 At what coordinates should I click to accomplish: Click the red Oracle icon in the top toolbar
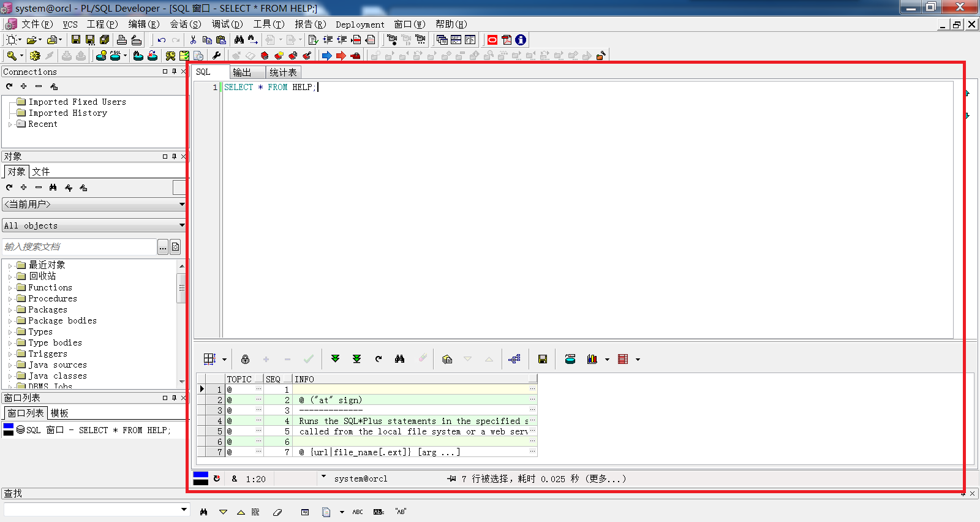(492, 40)
